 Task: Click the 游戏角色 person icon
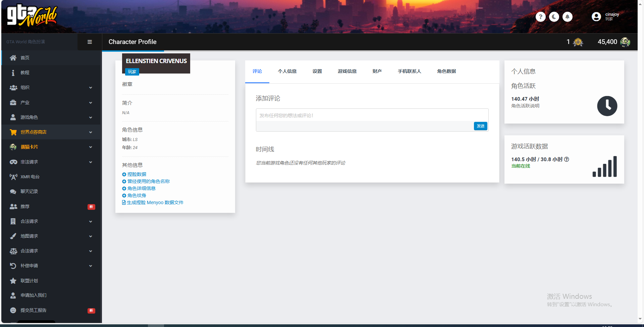[x=13, y=117]
